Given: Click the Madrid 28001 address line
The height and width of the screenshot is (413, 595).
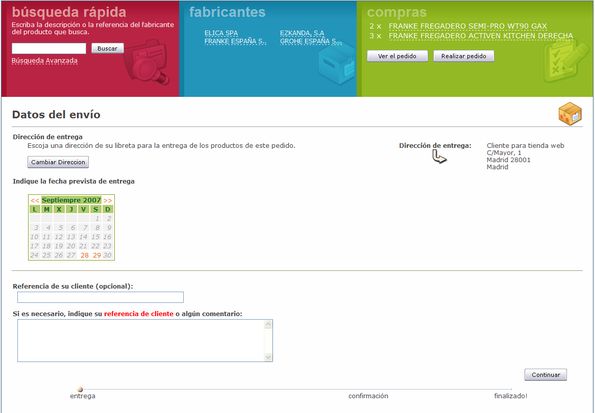Looking at the screenshot, I should pyautogui.click(x=508, y=160).
